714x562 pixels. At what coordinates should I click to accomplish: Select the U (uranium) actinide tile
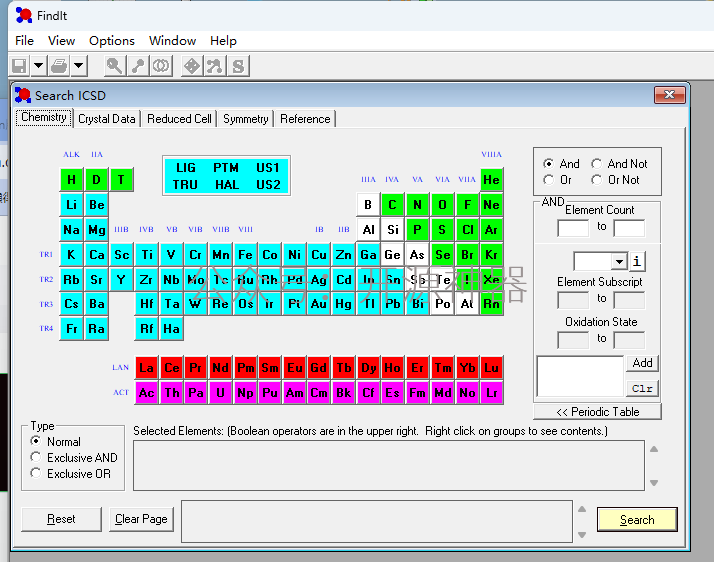coord(220,393)
